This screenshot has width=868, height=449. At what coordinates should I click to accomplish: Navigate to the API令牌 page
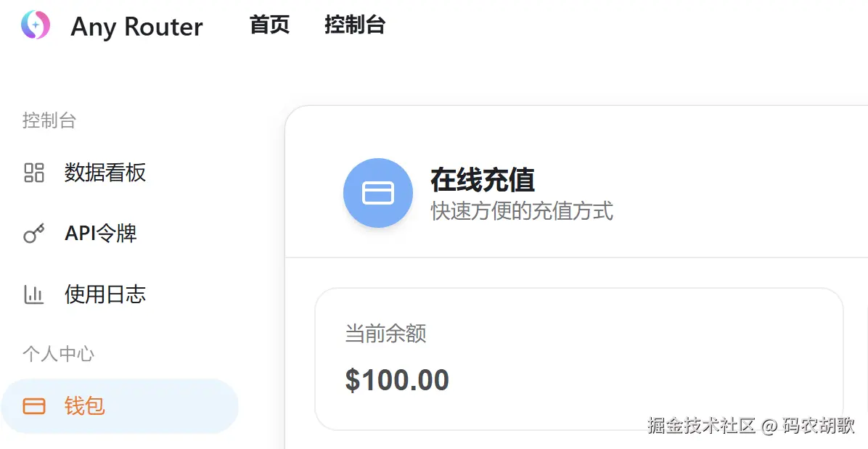tap(101, 234)
